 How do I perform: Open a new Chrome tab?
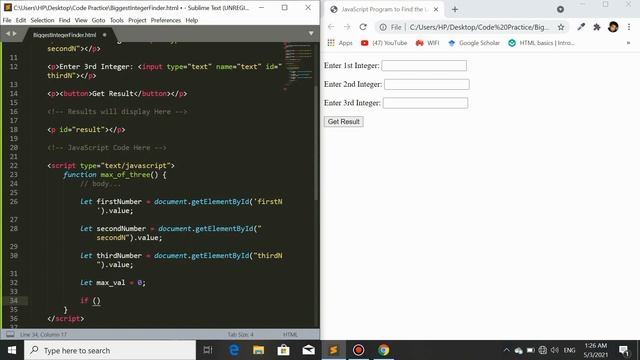pos(455,9)
